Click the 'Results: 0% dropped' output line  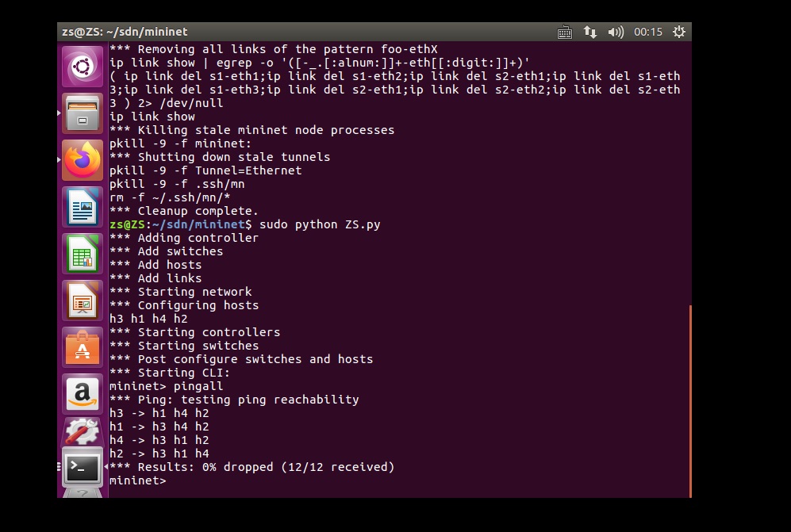(252, 467)
